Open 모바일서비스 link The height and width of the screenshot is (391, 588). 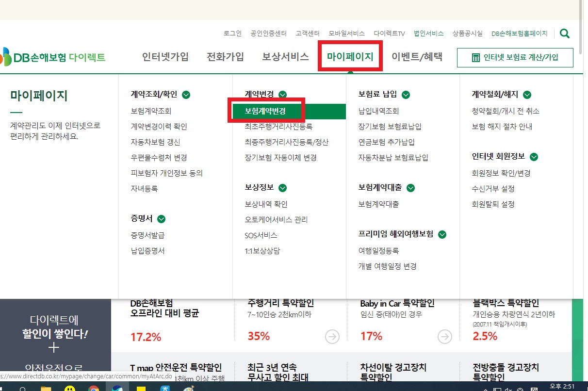pyautogui.click(x=346, y=33)
